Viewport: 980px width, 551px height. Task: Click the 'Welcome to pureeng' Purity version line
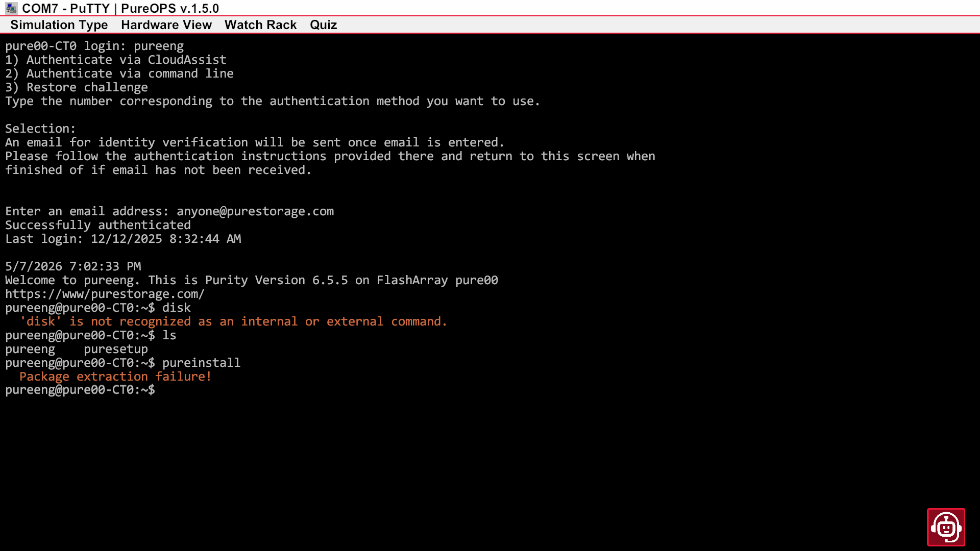tap(252, 280)
